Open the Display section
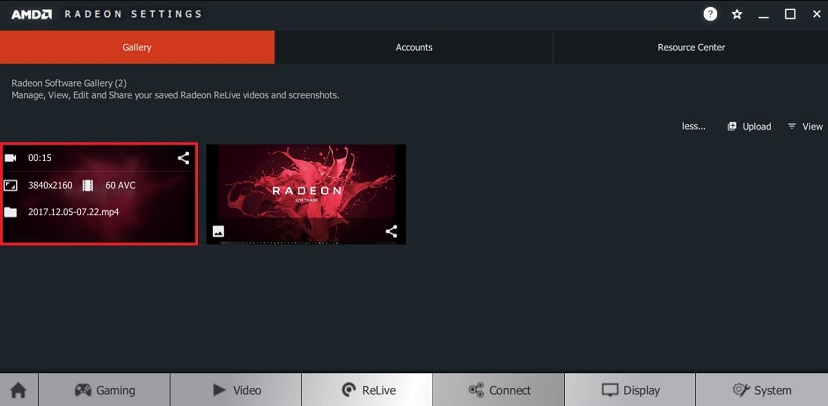Viewport: 828px width, 406px height. click(631, 390)
